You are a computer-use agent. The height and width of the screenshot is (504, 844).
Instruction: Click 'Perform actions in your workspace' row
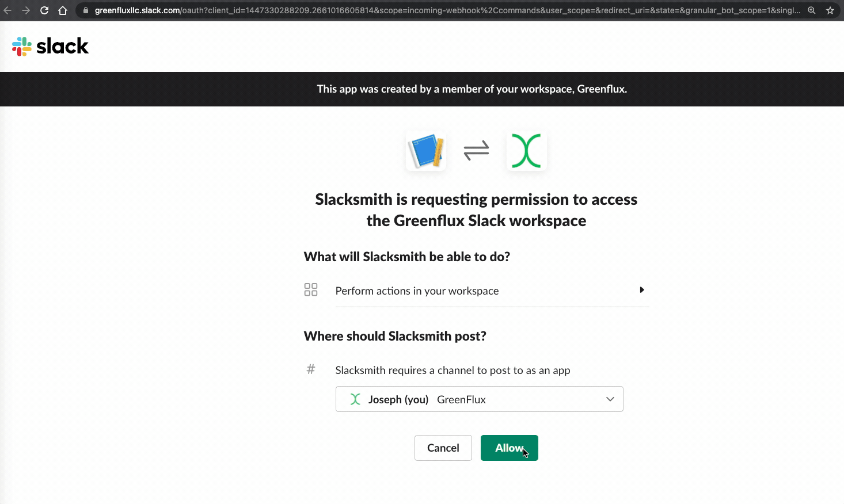pos(417,291)
